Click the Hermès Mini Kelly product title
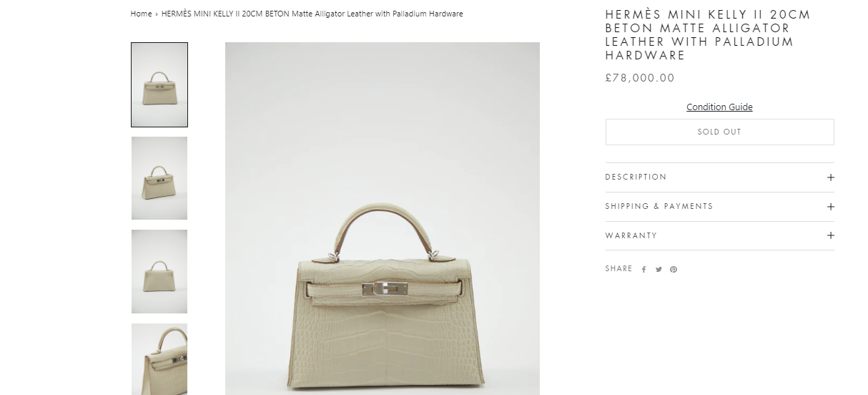The width and height of the screenshot is (868, 395). point(708,34)
